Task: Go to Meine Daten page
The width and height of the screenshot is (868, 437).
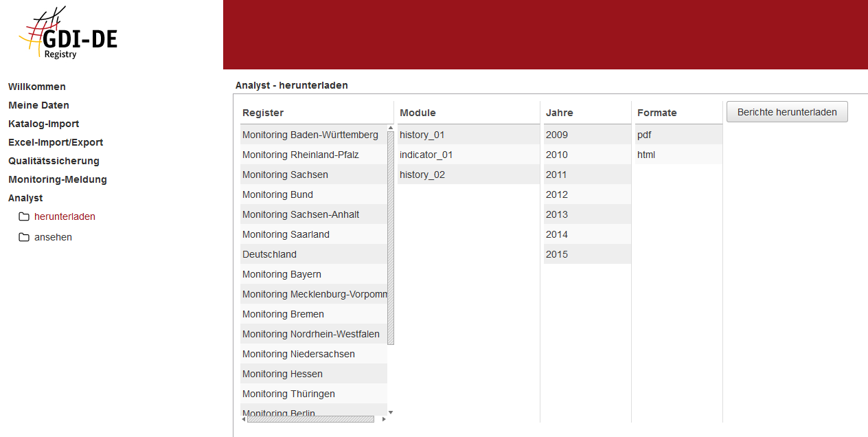Action: pyautogui.click(x=38, y=105)
